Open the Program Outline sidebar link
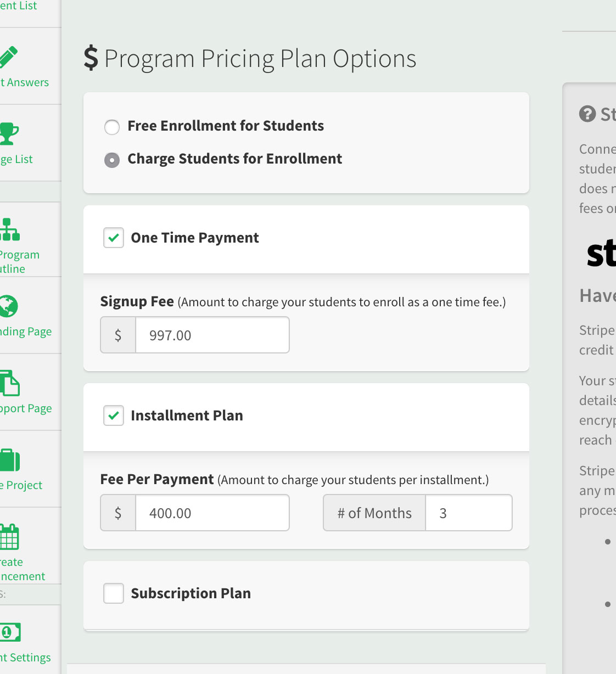The height and width of the screenshot is (674, 616). (19, 262)
